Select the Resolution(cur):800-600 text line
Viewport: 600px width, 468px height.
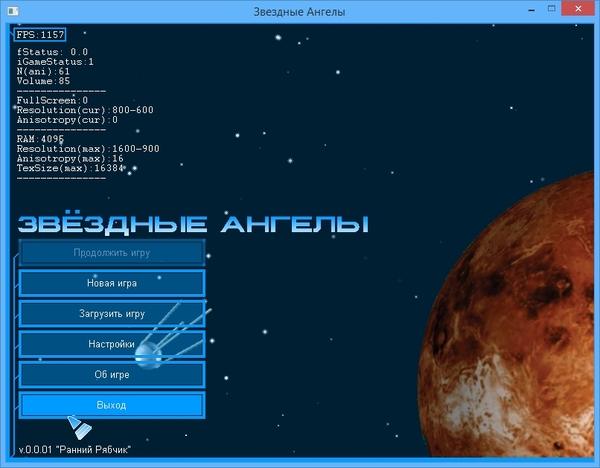click(85, 110)
